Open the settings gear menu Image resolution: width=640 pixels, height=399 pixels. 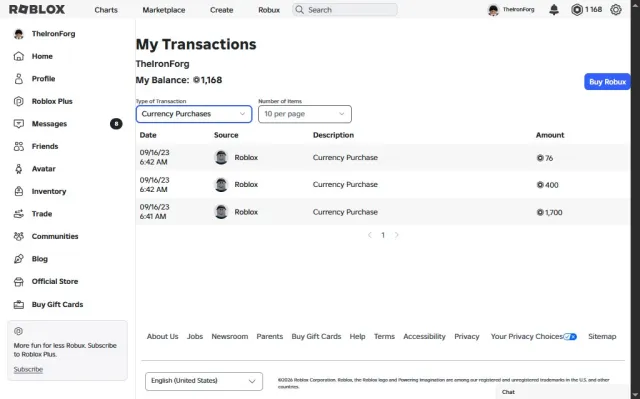click(x=616, y=9)
